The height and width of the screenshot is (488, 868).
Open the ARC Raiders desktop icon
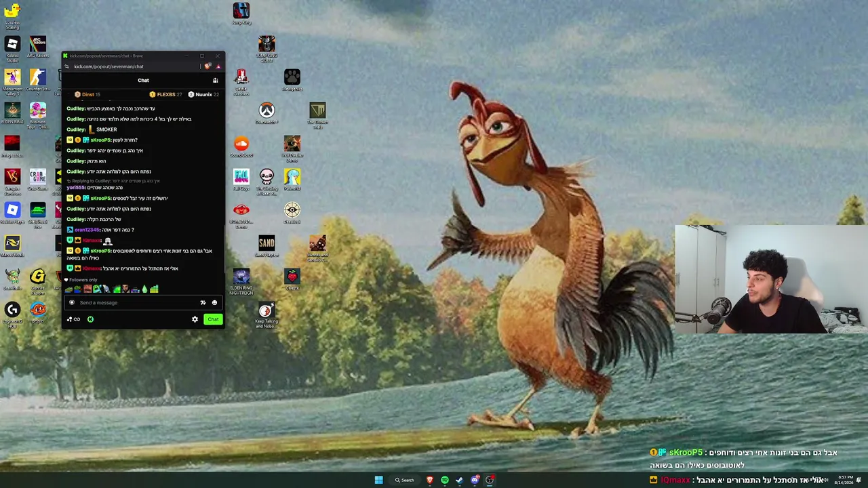(38, 47)
